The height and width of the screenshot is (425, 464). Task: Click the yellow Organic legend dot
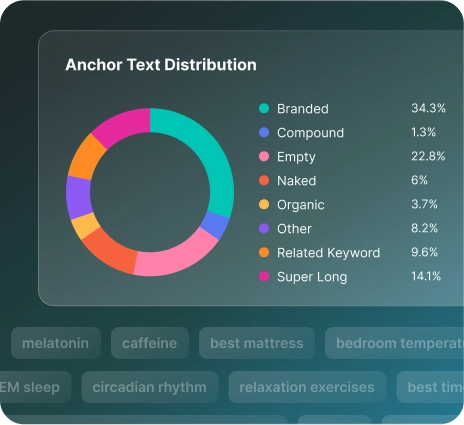pyautogui.click(x=264, y=204)
